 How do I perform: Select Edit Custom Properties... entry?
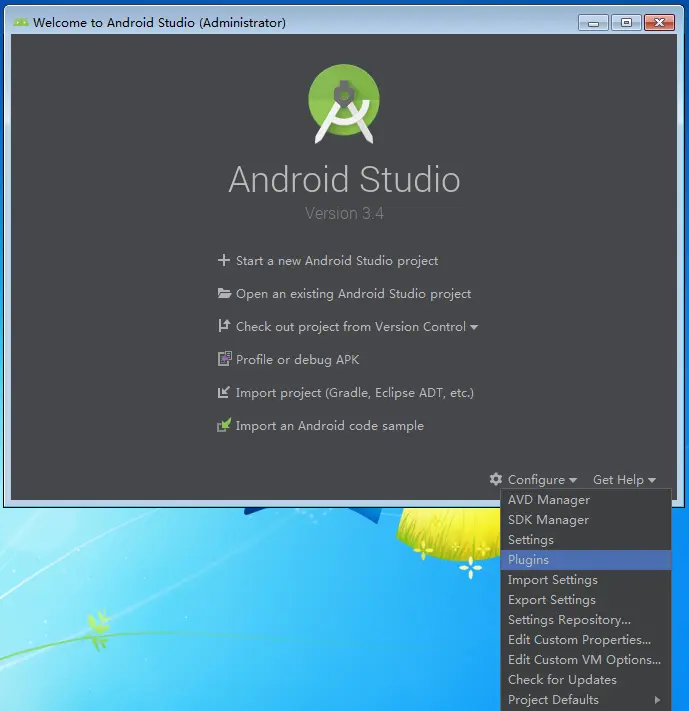click(586, 640)
